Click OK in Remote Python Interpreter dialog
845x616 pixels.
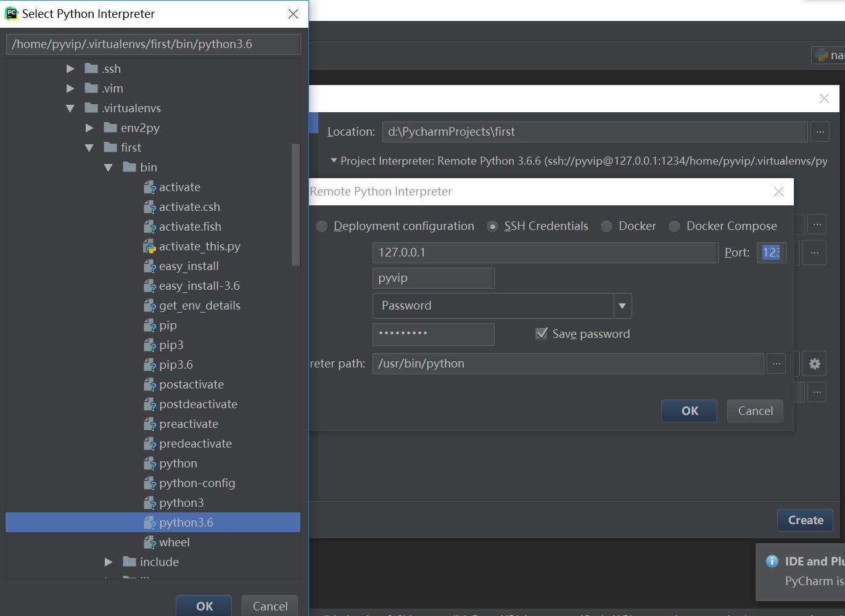point(690,411)
